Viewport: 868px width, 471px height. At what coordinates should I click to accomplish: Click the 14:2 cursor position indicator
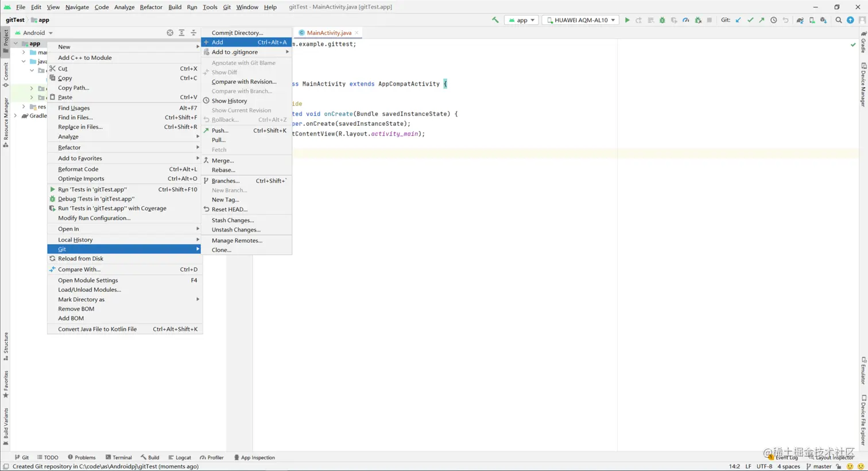pyautogui.click(x=734, y=466)
